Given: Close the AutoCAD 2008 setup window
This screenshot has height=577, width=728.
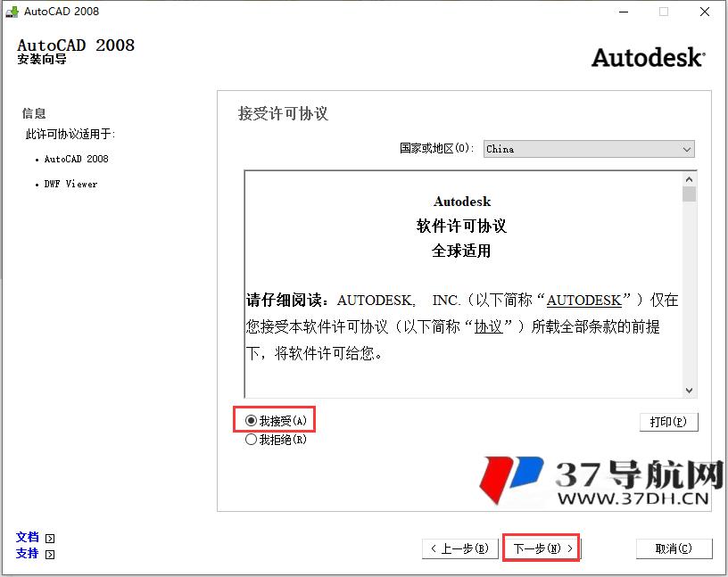Looking at the screenshot, I should click(704, 12).
